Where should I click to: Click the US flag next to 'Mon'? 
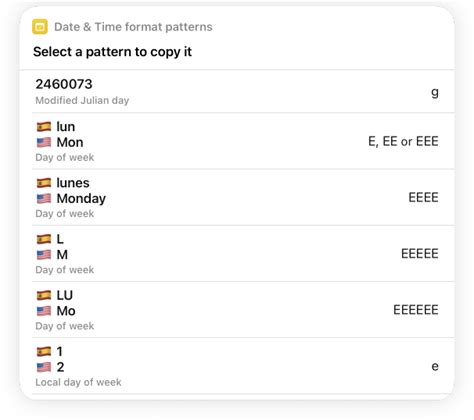point(44,142)
